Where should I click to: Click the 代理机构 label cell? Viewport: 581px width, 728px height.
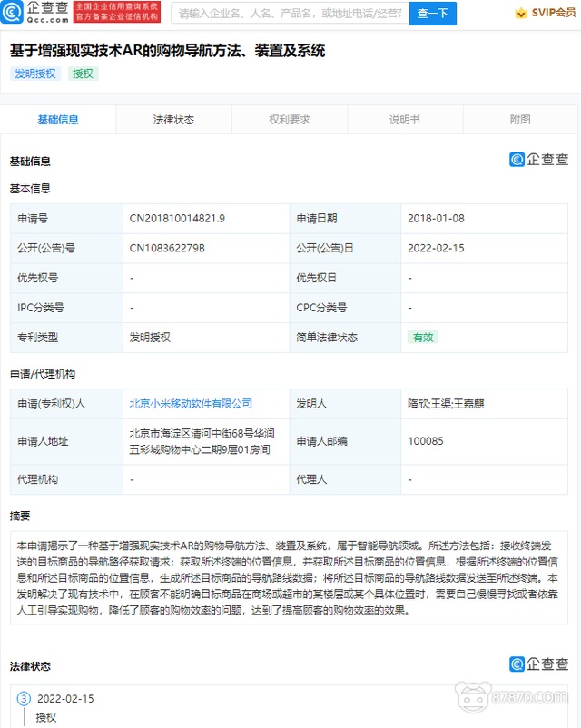coord(66,479)
